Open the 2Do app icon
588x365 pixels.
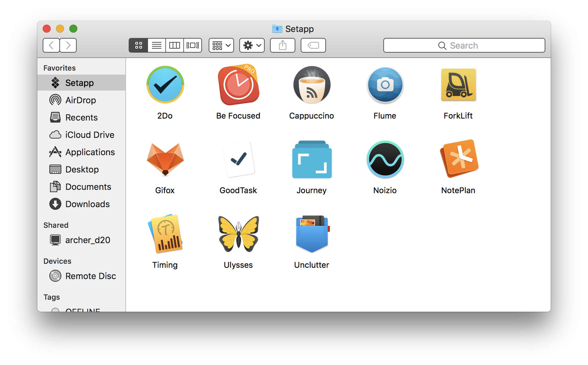(x=165, y=85)
